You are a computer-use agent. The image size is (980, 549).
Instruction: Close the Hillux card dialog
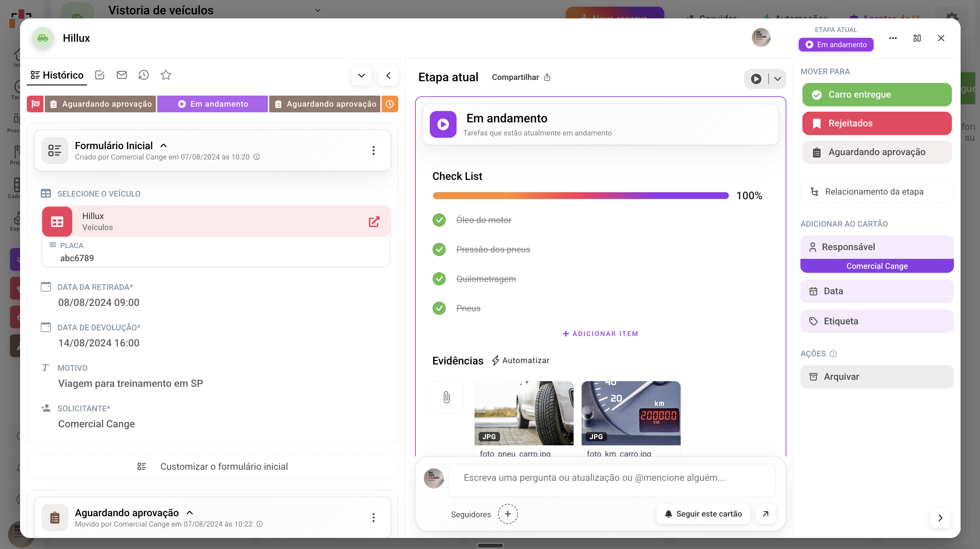(x=941, y=38)
